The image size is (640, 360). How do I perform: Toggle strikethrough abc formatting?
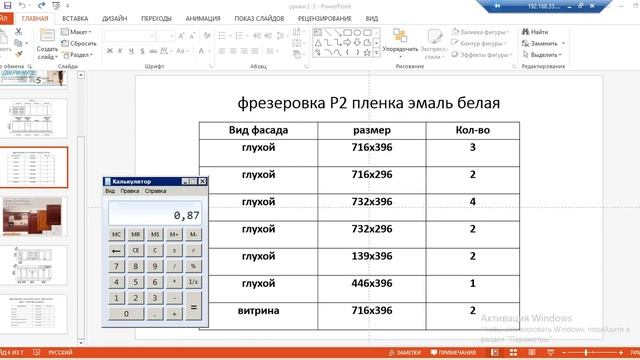tap(153, 51)
